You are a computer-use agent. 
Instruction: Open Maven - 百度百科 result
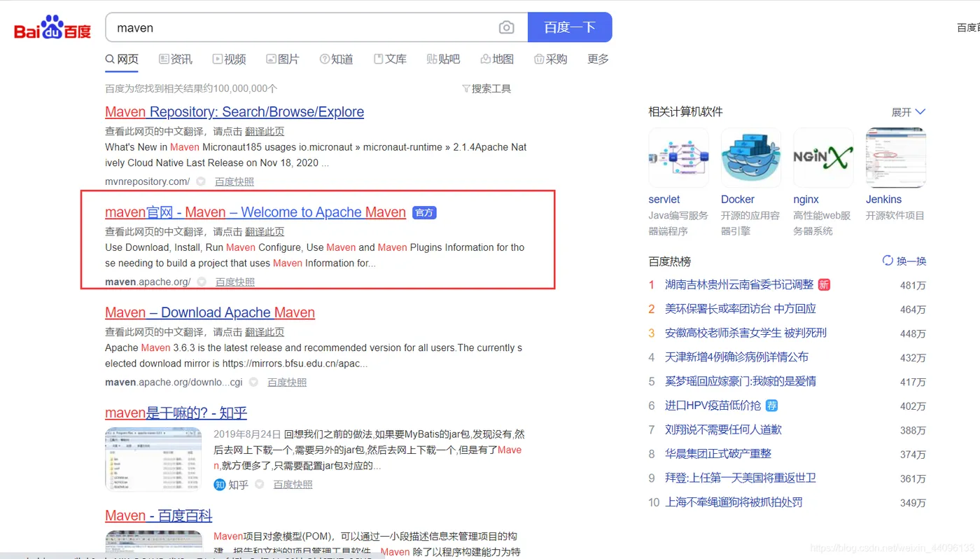pyautogui.click(x=158, y=516)
